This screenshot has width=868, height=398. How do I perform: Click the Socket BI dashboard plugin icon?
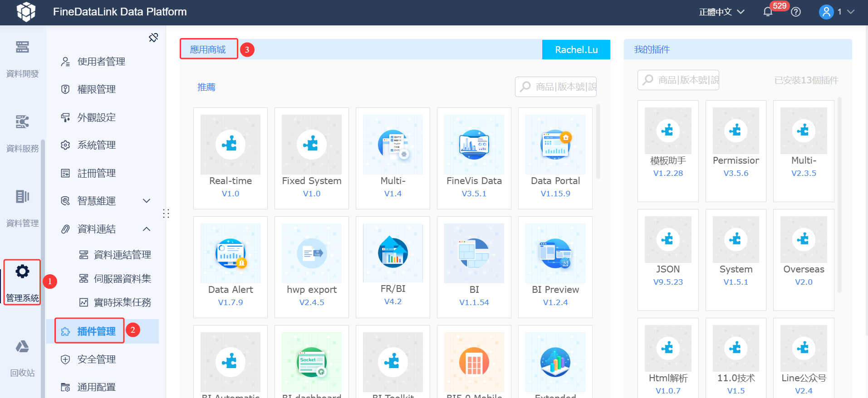pyautogui.click(x=312, y=362)
